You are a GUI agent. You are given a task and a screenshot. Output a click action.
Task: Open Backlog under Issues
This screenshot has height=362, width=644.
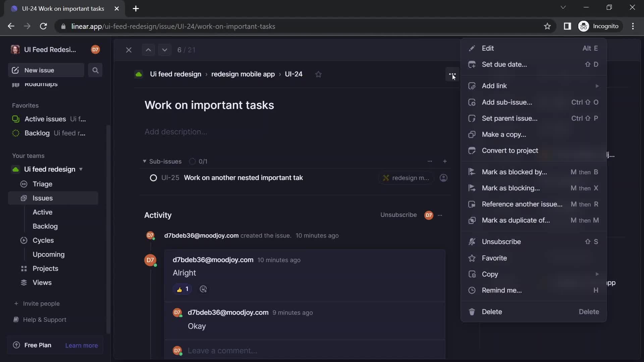coord(45,226)
